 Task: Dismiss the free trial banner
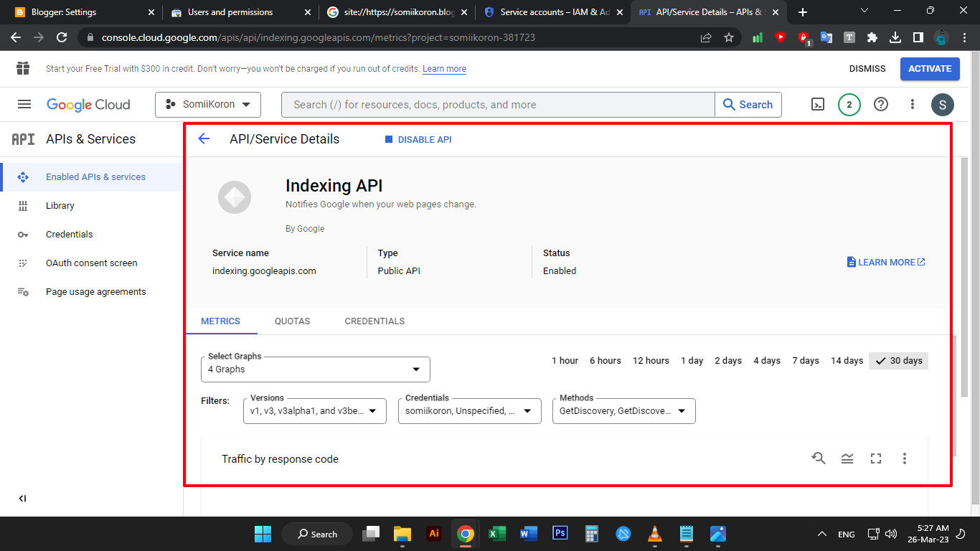click(x=867, y=69)
